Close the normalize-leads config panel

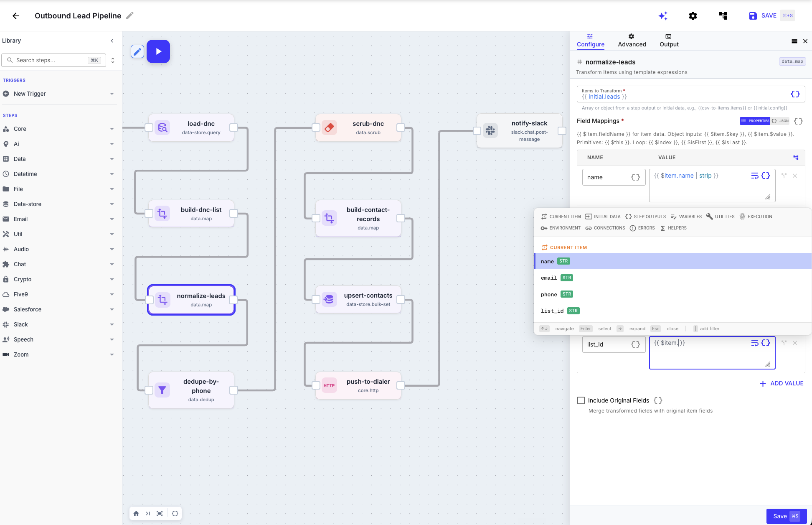point(805,41)
